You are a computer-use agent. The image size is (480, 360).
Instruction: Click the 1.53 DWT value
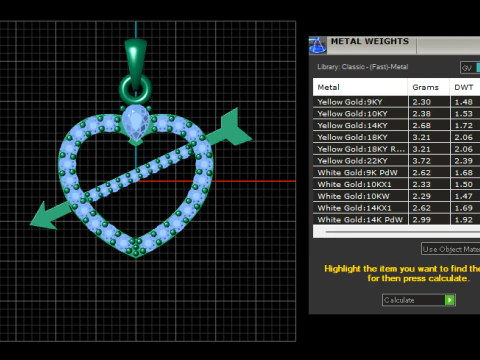(x=464, y=114)
